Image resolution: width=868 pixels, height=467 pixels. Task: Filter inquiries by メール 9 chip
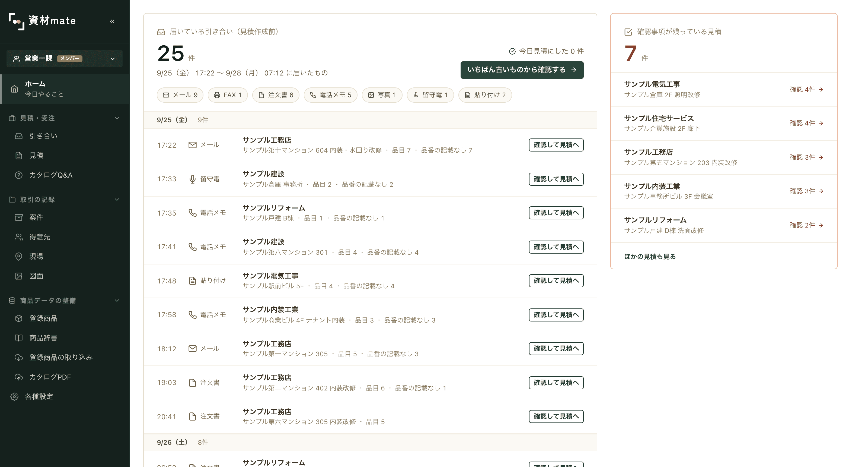point(180,95)
